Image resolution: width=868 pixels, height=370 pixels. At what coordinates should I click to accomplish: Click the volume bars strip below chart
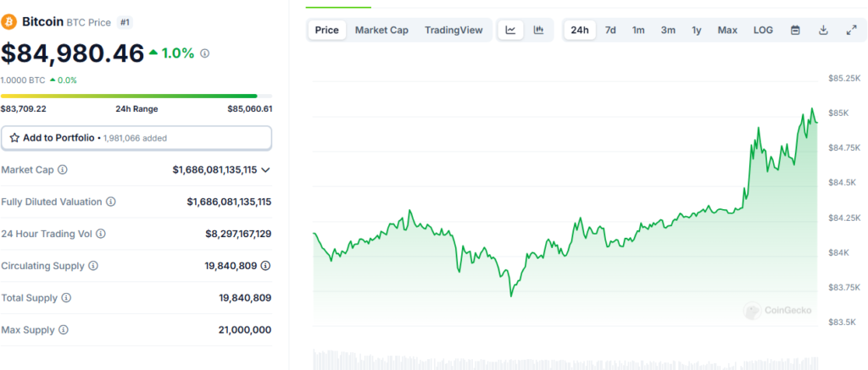coord(565,359)
